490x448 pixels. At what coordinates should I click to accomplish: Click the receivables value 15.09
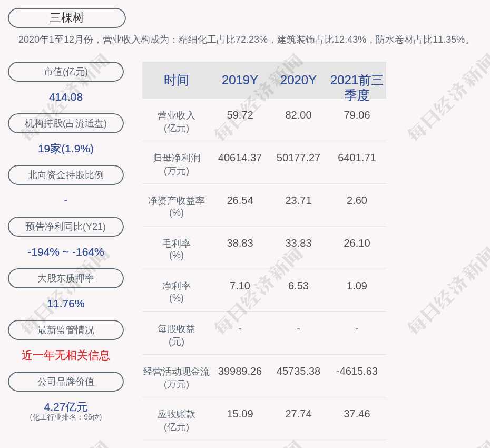click(x=240, y=414)
